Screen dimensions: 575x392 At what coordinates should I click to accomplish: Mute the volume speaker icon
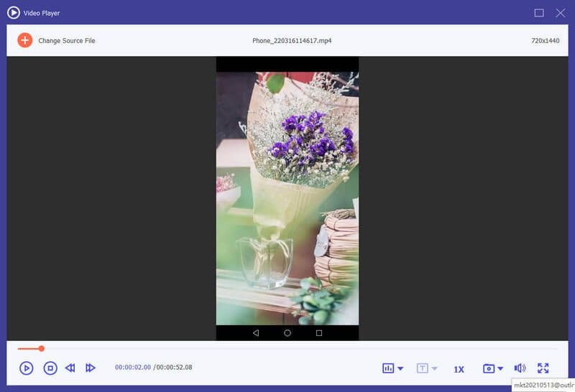point(520,368)
